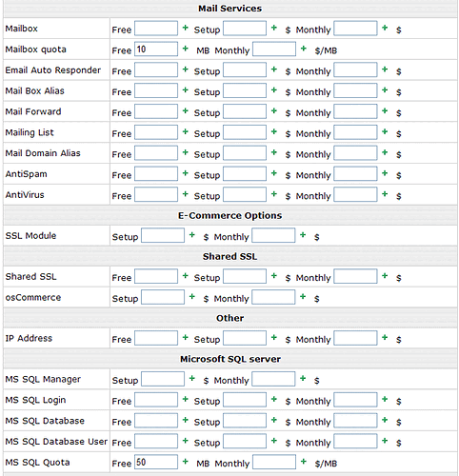Image resolution: width=459 pixels, height=476 pixels.
Task: Focus Mail Forward Setup input field
Action: pos(245,111)
